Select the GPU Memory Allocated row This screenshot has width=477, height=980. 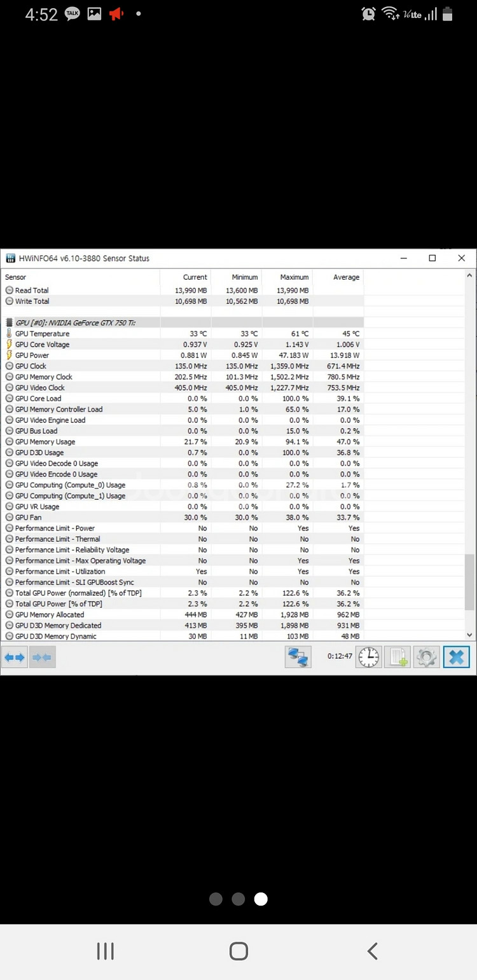click(183, 614)
